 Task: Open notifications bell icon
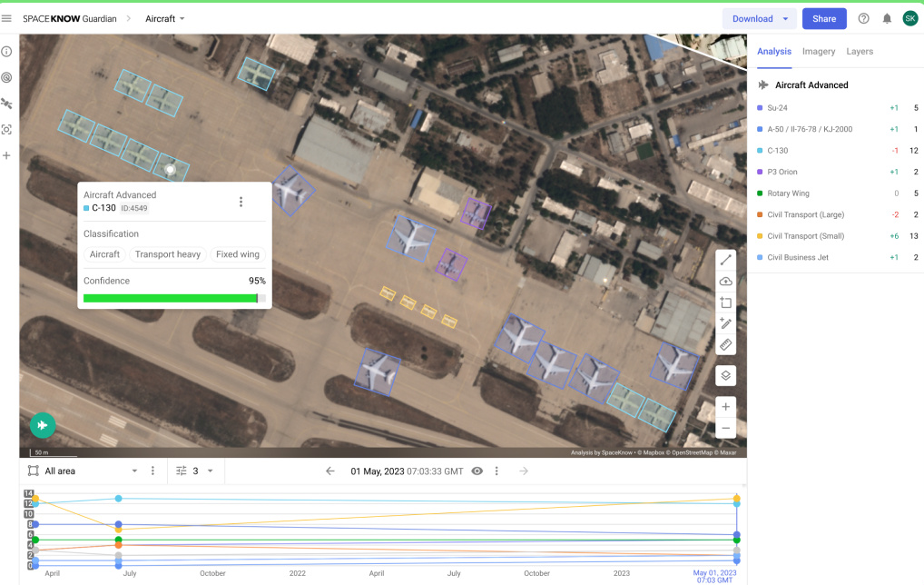pos(887,18)
